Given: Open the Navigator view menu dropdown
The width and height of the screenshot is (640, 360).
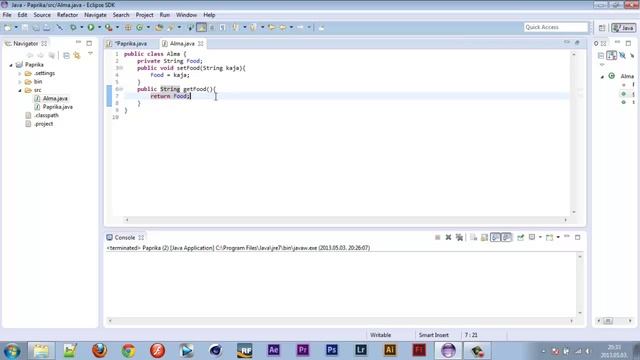Looking at the screenshot, I should click(90, 54).
